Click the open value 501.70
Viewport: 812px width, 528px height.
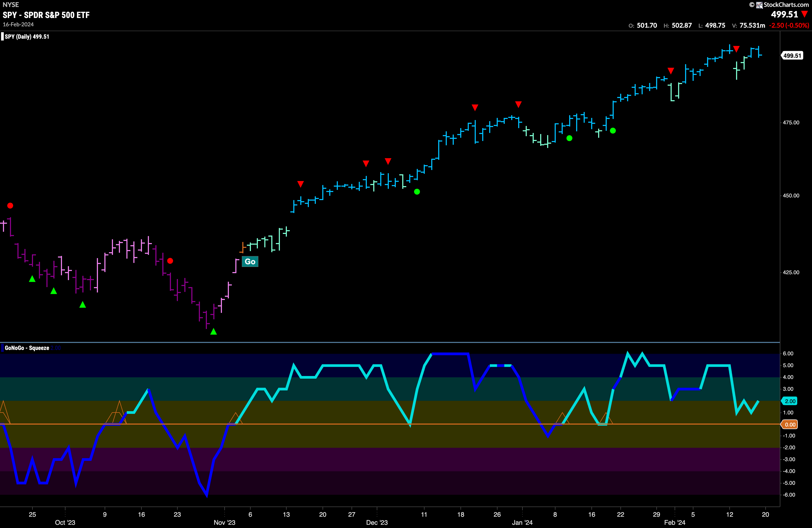point(647,26)
